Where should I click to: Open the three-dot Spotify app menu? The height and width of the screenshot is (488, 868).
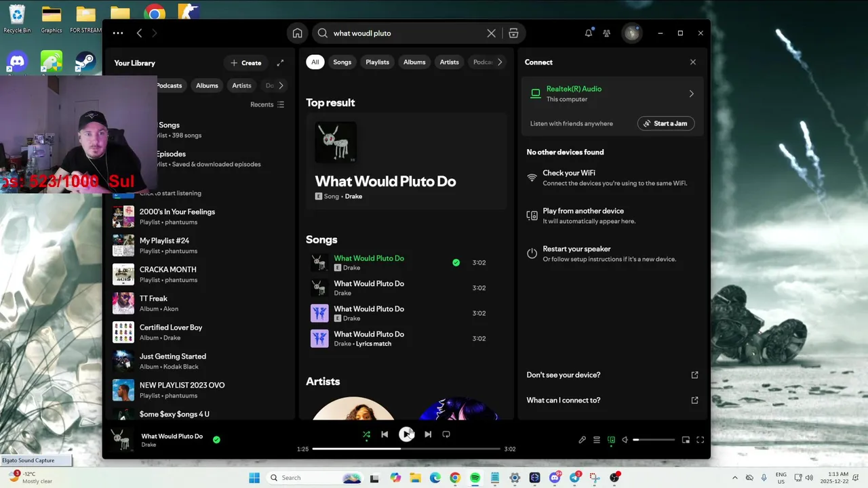[118, 33]
